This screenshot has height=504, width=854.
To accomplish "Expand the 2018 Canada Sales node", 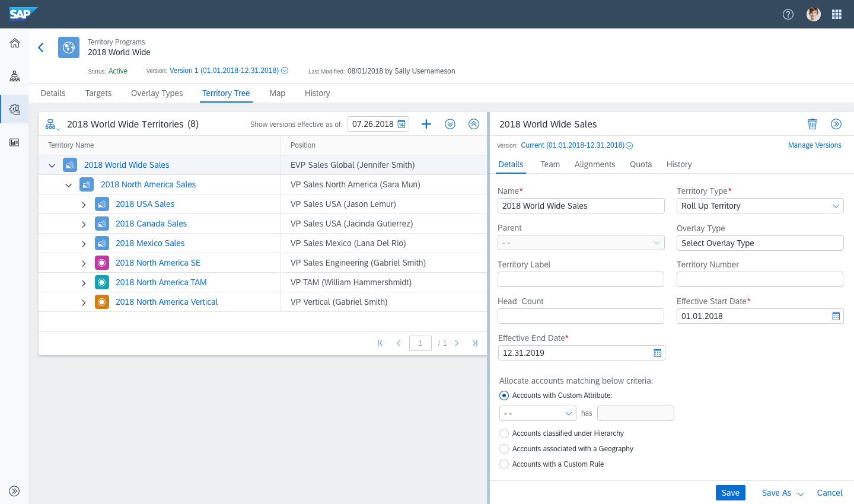I will click(x=84, y=224).
